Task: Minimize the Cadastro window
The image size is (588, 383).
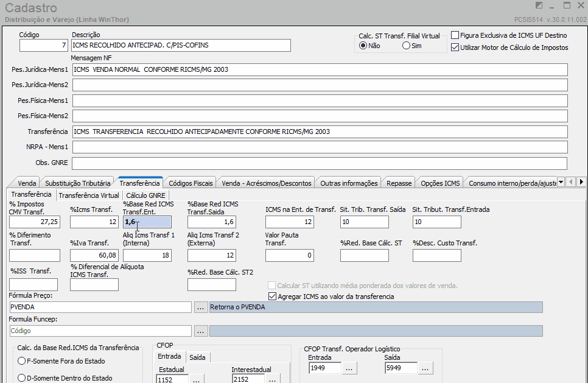Action: coord(552,6)
